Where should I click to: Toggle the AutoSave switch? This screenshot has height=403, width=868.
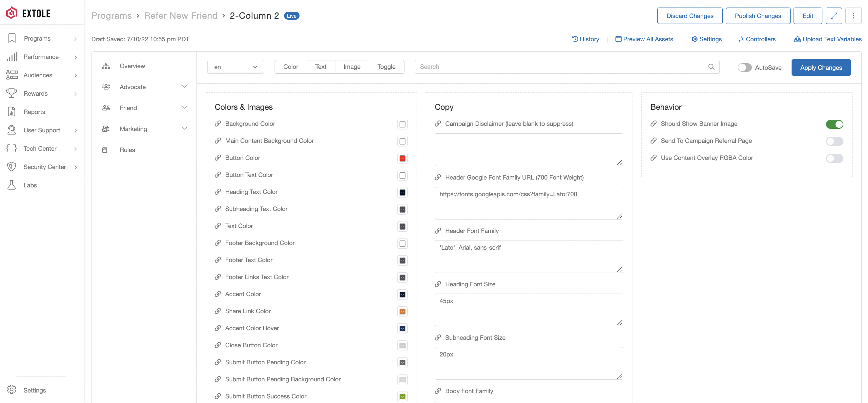coord(744,67)
